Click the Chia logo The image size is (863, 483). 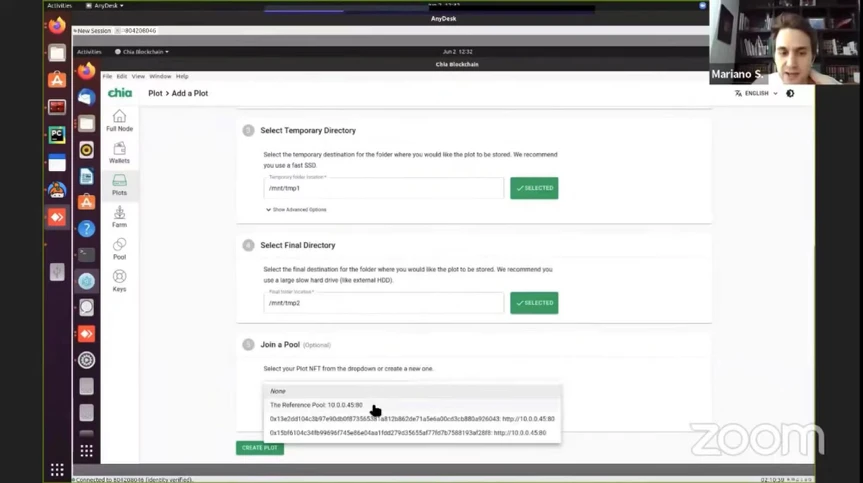(120, 93)
